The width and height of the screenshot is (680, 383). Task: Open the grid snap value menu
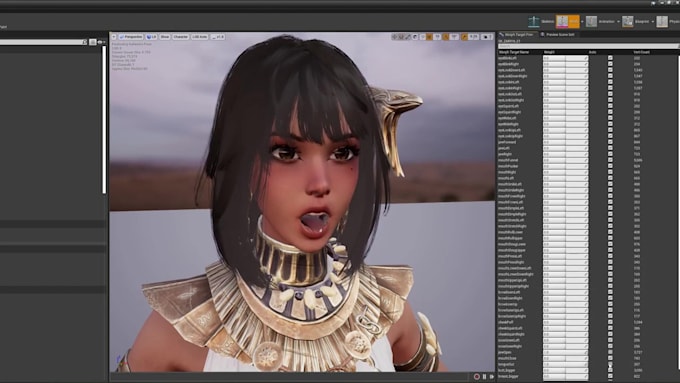437,37
